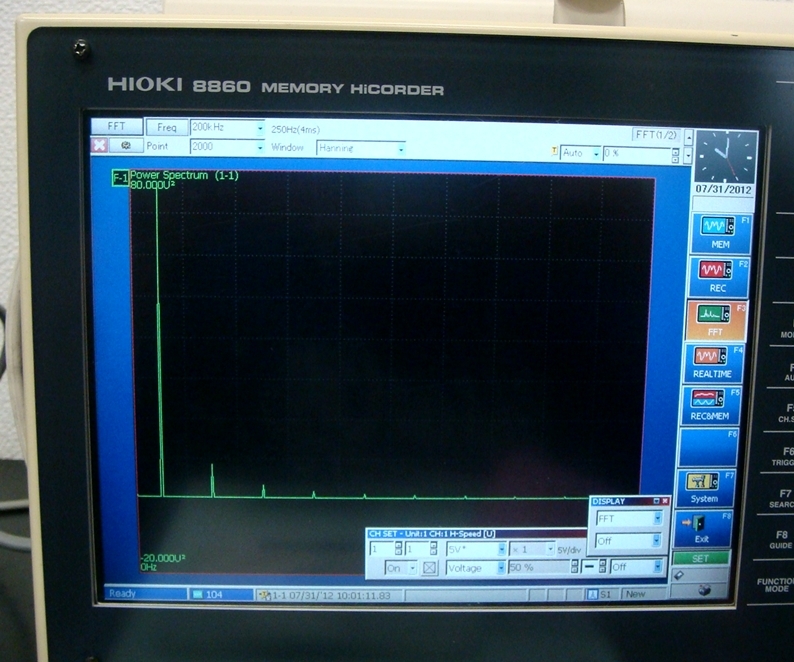Click the unit number stepper in CH SET
This screenshot has width=794, height=662.
(399, 549)
